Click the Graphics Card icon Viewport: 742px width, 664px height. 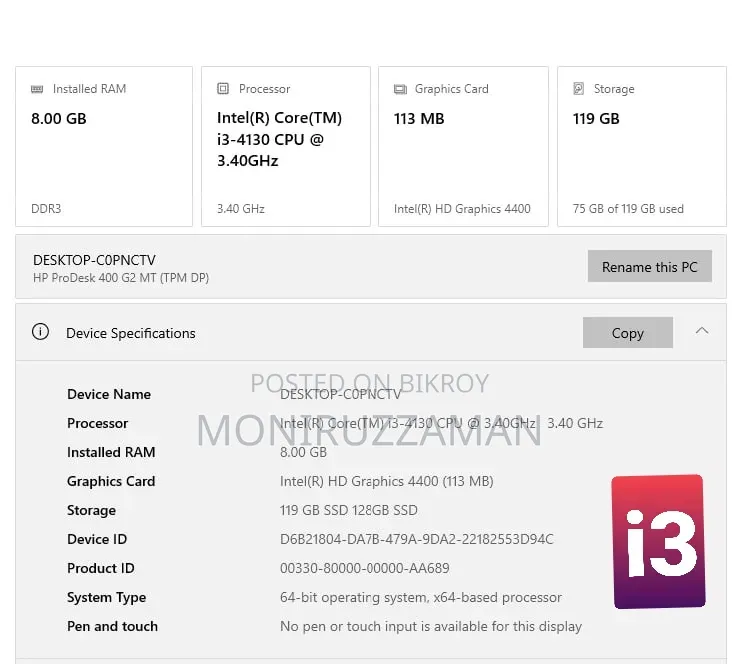[400, 89]
